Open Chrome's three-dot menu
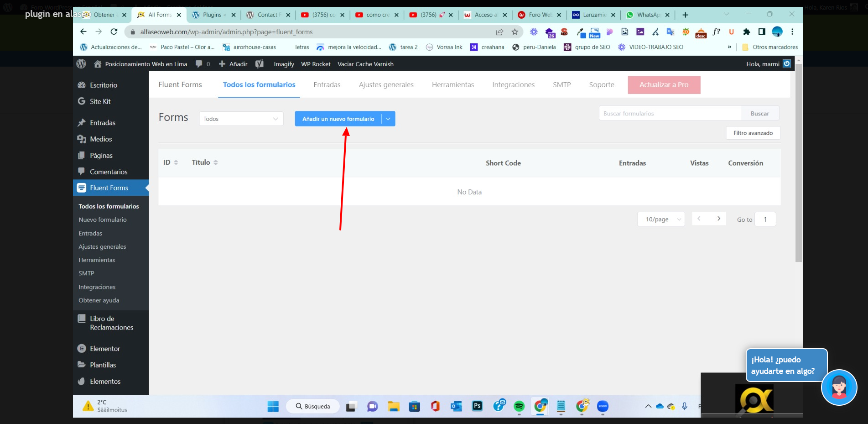868x424 pixels. (792, 31)
